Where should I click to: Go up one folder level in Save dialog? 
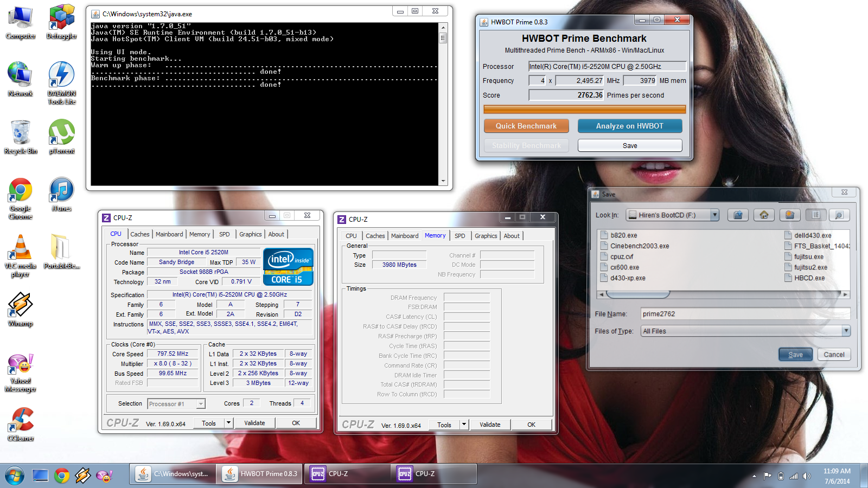[738, 215]
